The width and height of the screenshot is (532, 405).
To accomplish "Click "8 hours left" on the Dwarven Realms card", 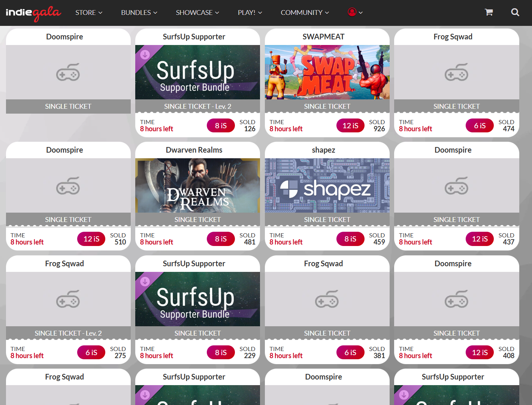I will [157, 242].
